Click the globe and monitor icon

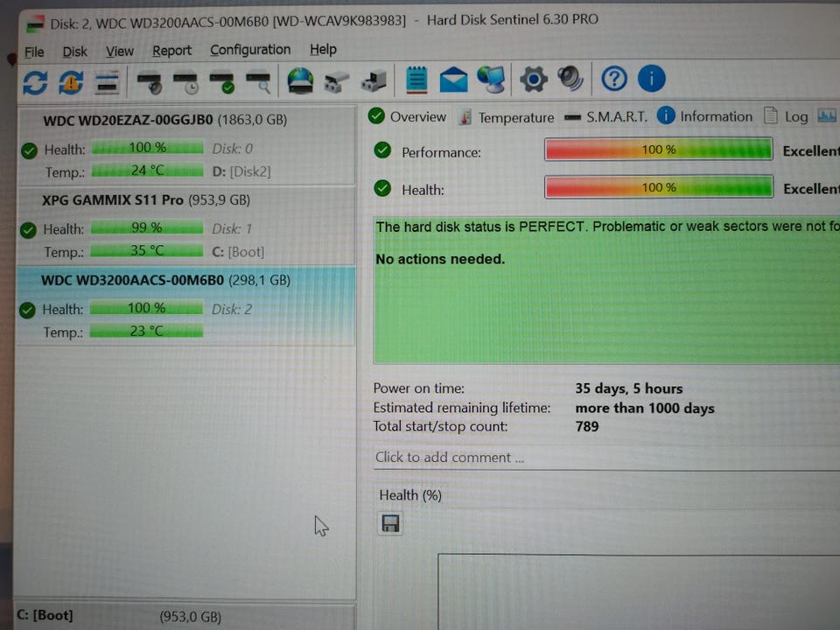click(x=491, y=80)
